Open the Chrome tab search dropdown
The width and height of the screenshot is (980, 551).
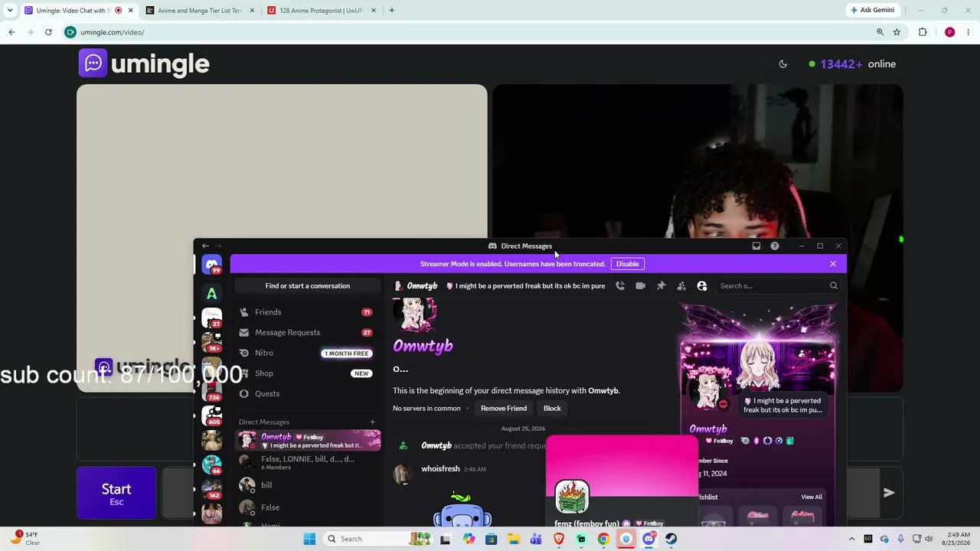point(10,11)
